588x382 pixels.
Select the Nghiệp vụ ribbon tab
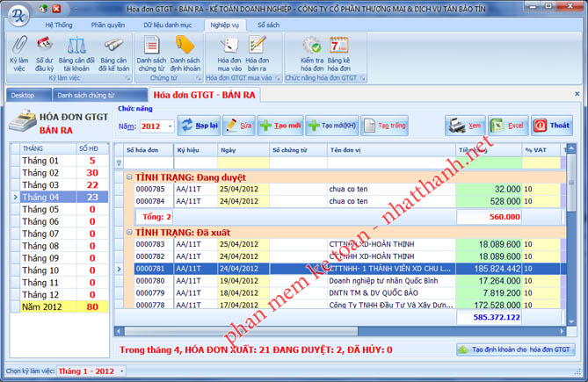[x=225, y=25]
